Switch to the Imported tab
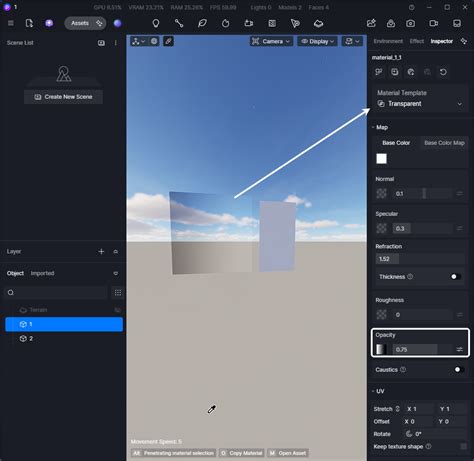This screenshot has height=461, width=474. pos(42,273)
